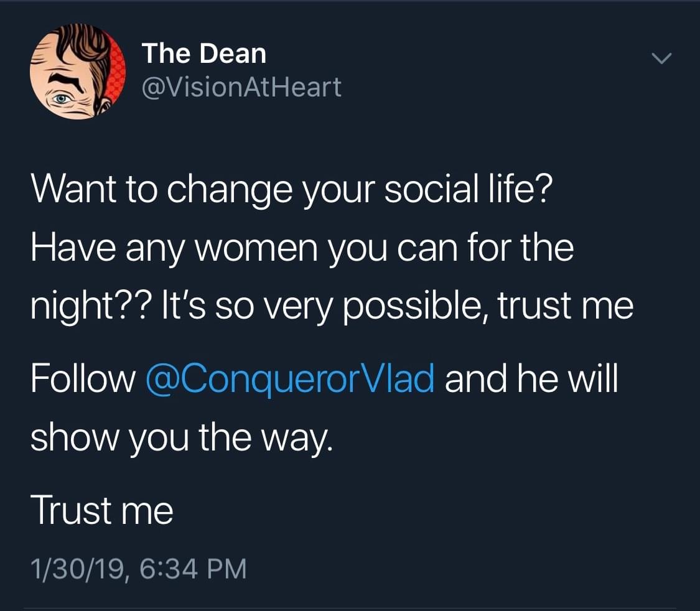Select the 6:34 PM time text
This screenshot has width=700, height=611.
193,569
